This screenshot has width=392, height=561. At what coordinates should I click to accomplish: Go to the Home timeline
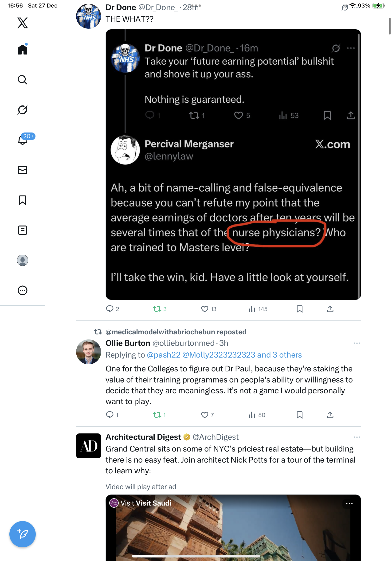point(23,50)
